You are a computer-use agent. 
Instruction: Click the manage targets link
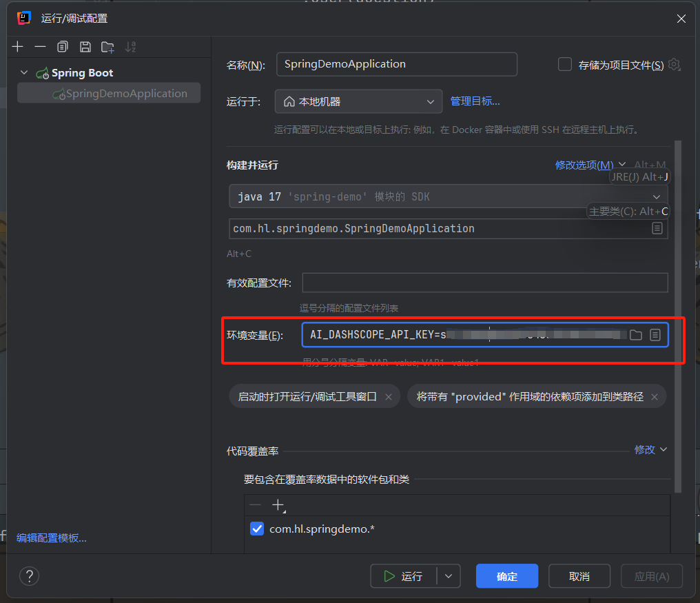click(x=475, y=101)
